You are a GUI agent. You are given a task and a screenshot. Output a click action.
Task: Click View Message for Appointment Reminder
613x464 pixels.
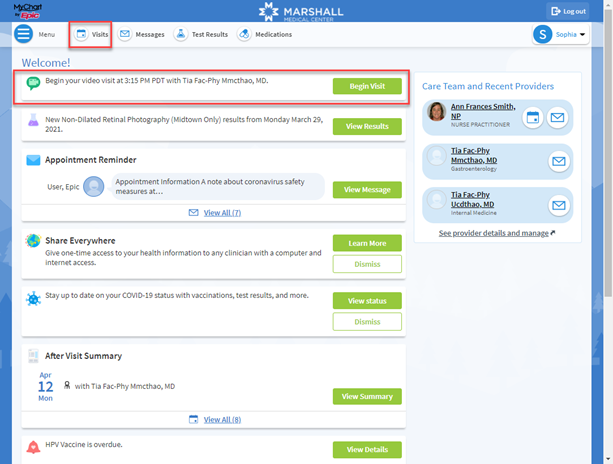tap(367, 190)
